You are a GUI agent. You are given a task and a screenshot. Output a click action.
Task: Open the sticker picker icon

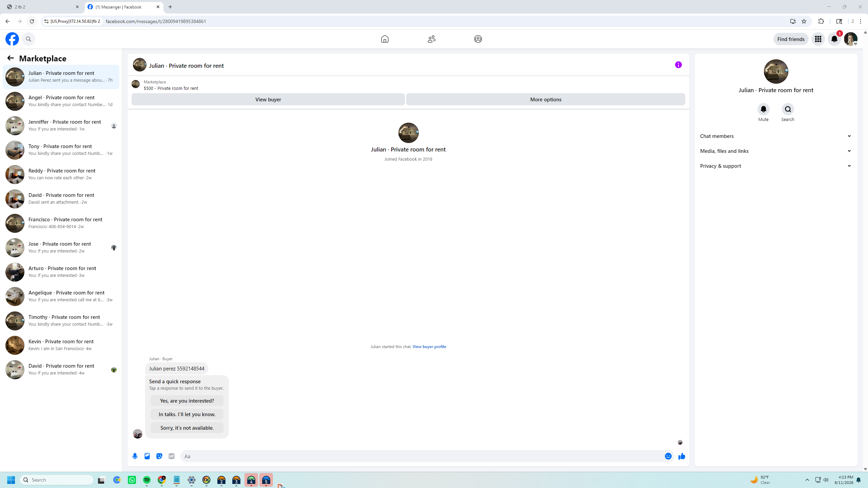click(x=159, y=456)
